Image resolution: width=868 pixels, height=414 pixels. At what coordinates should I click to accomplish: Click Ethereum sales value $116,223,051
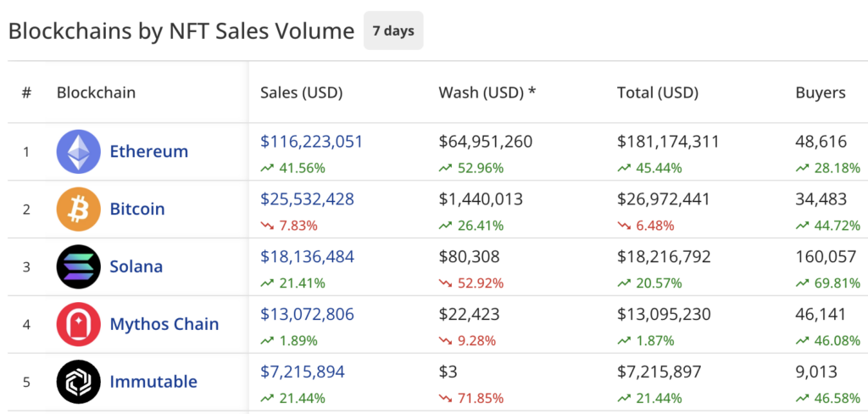[311, 142]
